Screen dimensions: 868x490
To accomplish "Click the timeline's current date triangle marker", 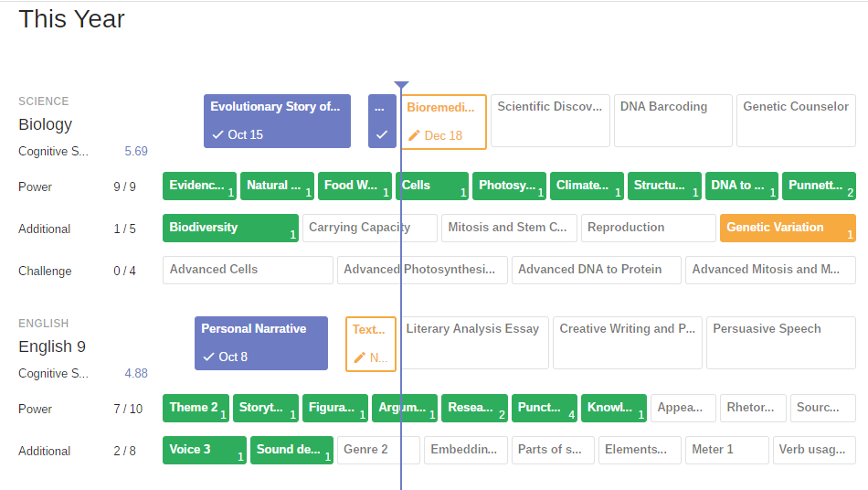I will tap(401, 85).
